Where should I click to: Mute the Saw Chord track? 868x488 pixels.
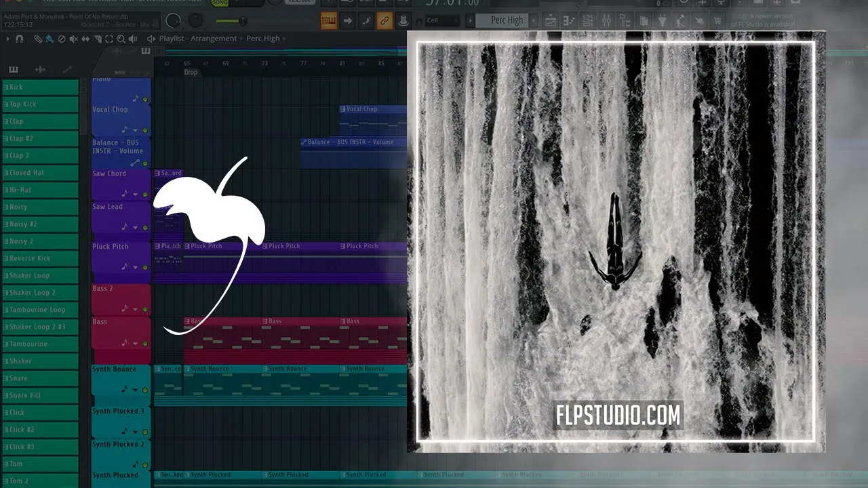[145, 195]
